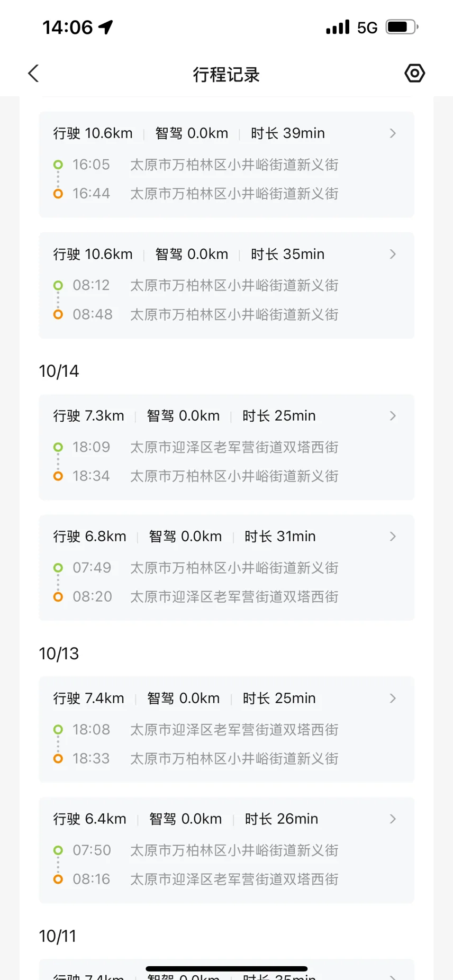The width and height of the screenshot is (453, 980).
Task: Expand the 39min trip details chevron
Action: coord(393,133)
